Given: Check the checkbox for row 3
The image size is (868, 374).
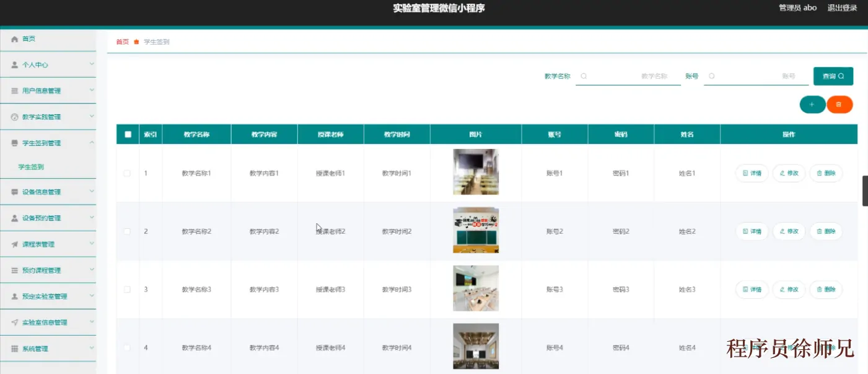Looking at the screenshot, I should (x=127, y=290).
